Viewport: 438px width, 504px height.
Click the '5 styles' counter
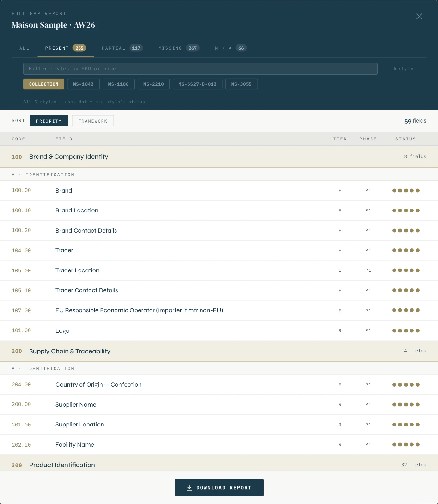click(x=404, y=69)
